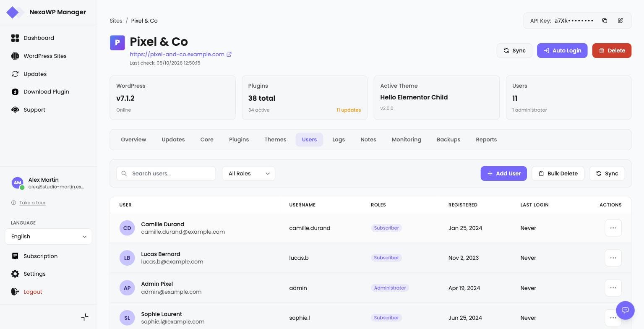Screen dimensions: 644x329
Task: Open actions menu for Lucas Bernard
Action: tap(613, 258)
